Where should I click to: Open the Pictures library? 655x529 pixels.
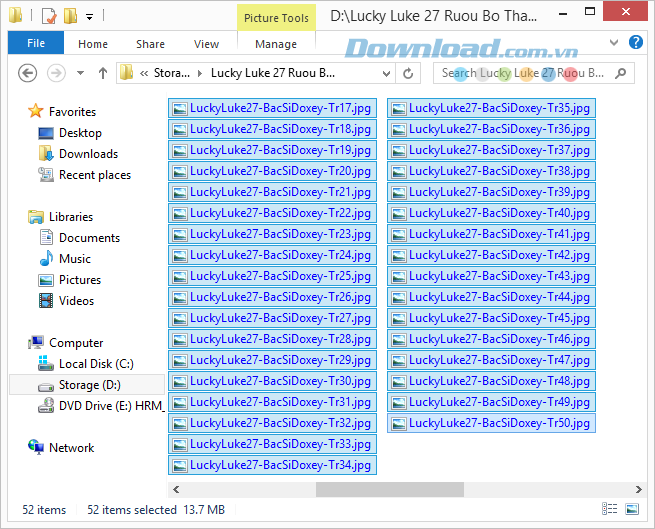(x=69, y=280)
